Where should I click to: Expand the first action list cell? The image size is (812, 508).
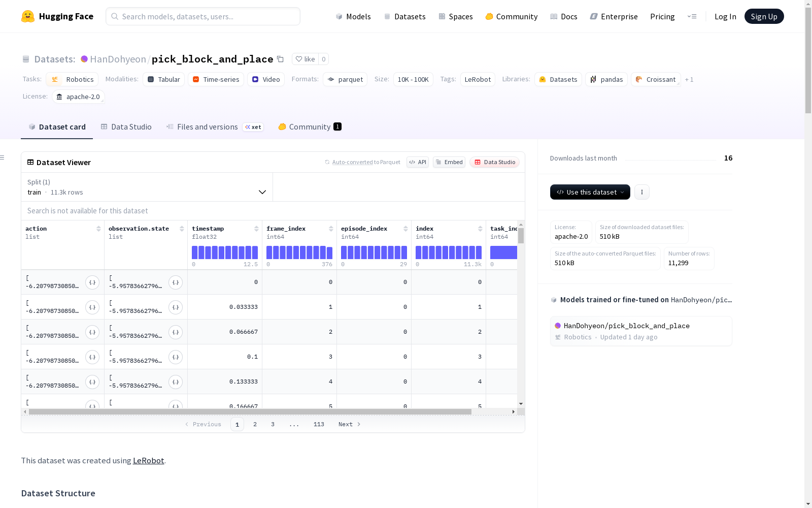coord(92,282)
